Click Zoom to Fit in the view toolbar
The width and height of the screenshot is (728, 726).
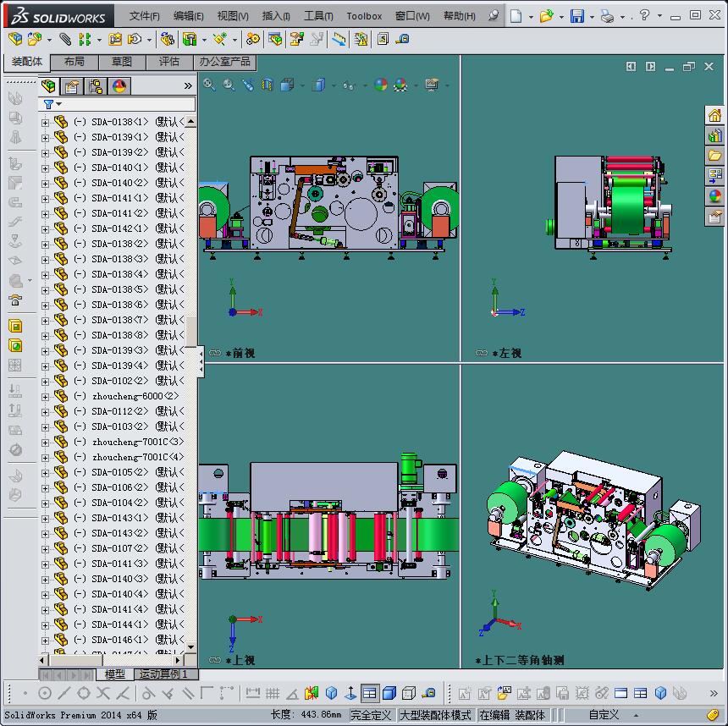click(x=209, y=85)
